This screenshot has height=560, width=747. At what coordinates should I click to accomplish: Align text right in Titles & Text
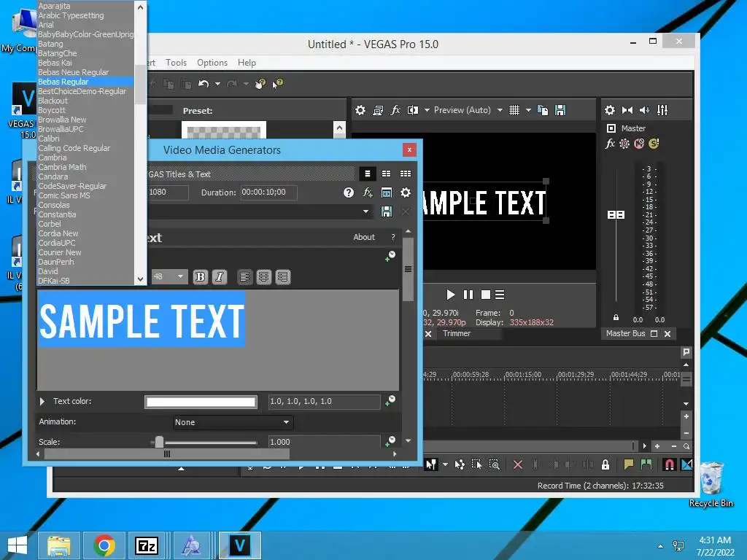[282, 276]
